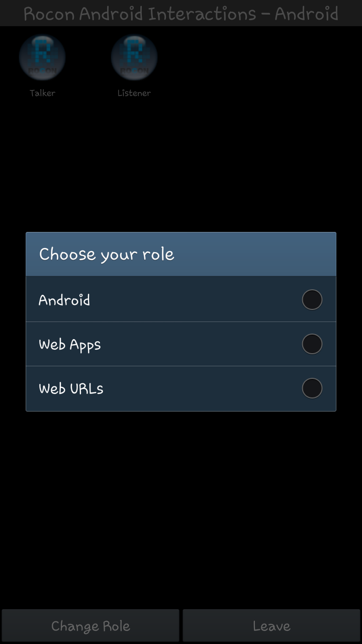Tap the word "Rocon" in the title bar
362x644 pixels.
tap(49, 14)
